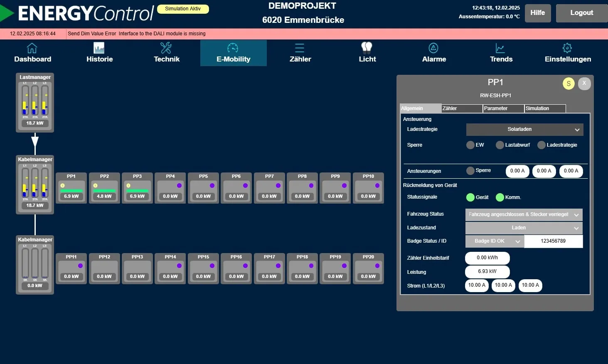Click the Badge ID field 123456789

pos(554,241)
